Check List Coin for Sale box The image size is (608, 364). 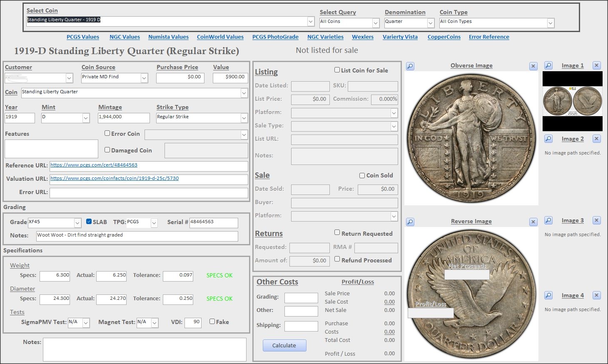[x=337, y=70]
